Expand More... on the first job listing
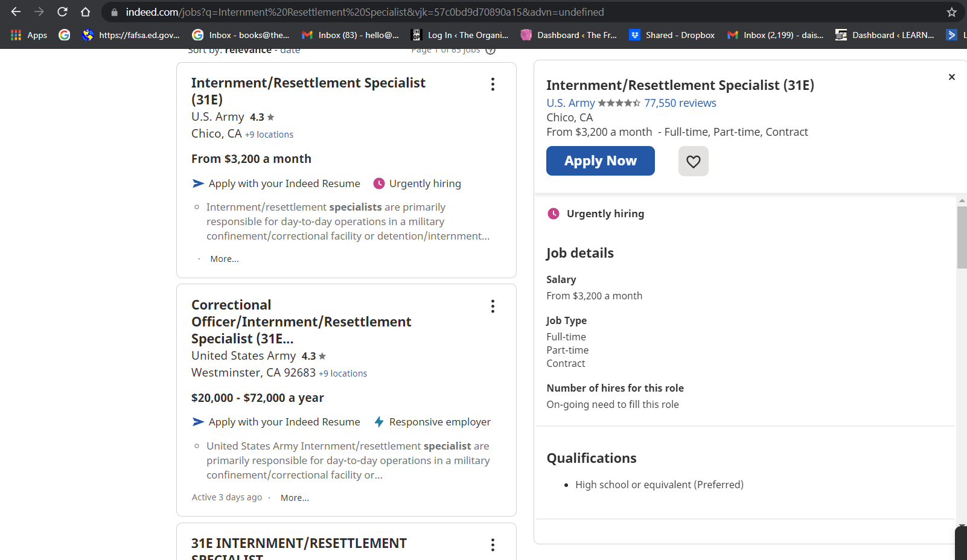 (x=224, y=259)
